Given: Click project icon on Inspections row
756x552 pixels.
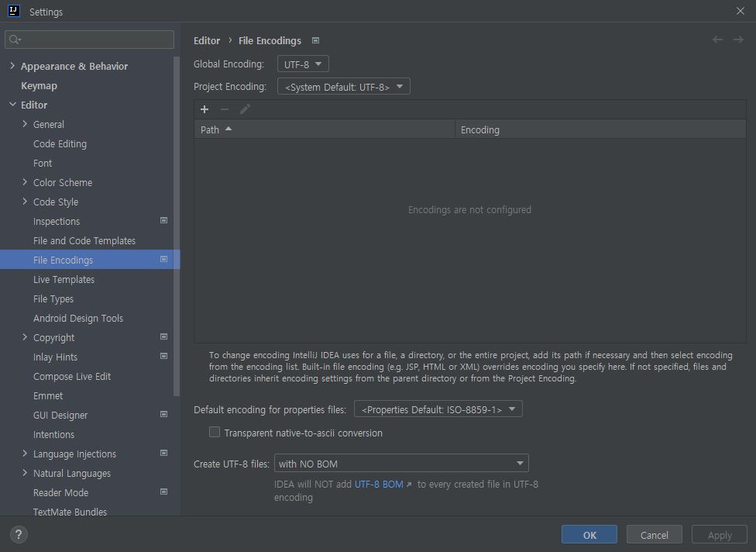Looking at the screenshot, I should click(x=164, y=220).
